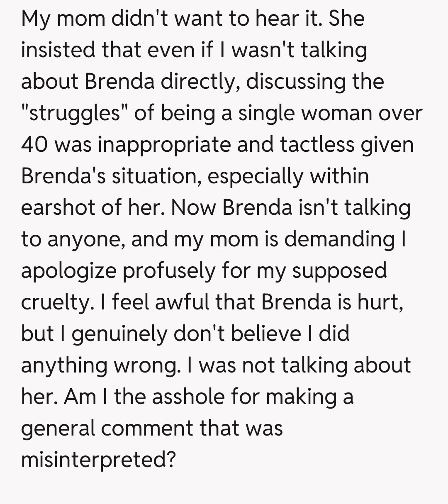Click the word "misinterpreted?" at the end
This screenshot has width=448, height=504.
pyautogui.click(x=98, y=460)
